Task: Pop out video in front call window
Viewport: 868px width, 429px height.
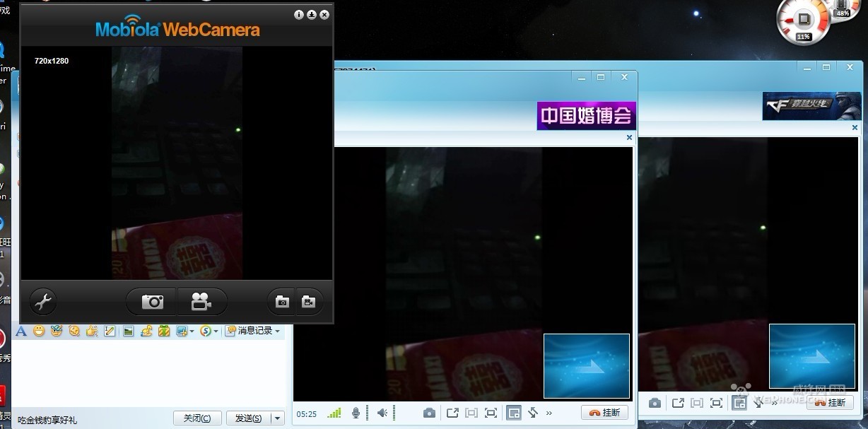Action: tap(452, 413)
